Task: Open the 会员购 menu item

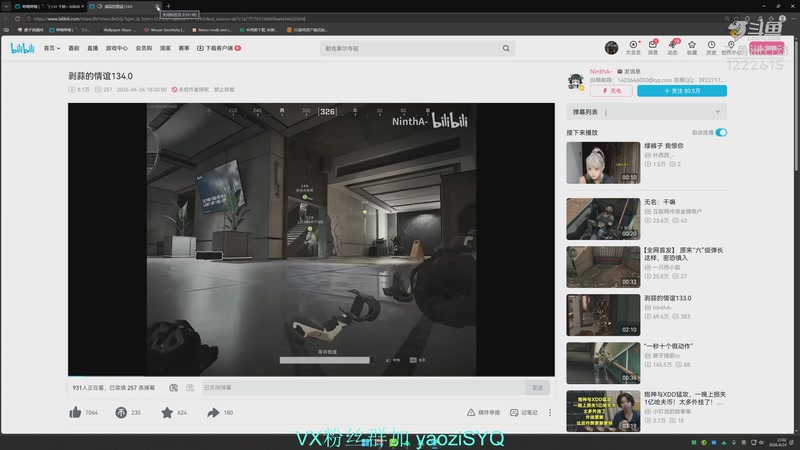Action: click(144, 48)
